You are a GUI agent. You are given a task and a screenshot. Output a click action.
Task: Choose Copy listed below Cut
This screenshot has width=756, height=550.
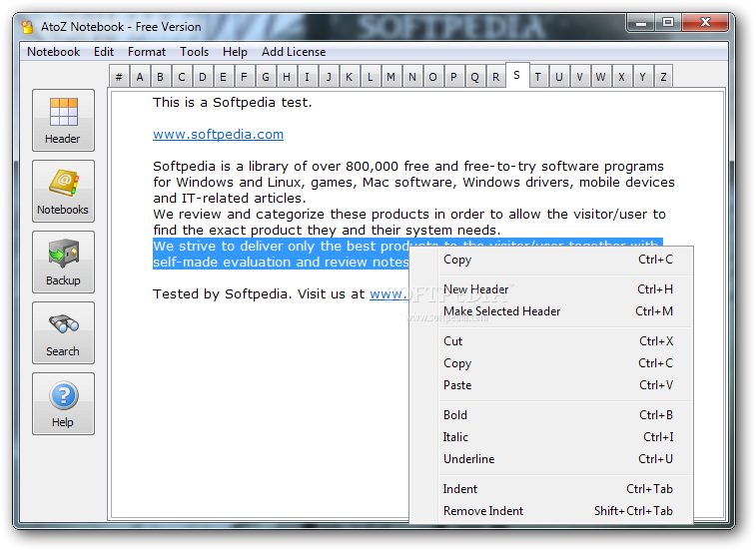(551, 363)
